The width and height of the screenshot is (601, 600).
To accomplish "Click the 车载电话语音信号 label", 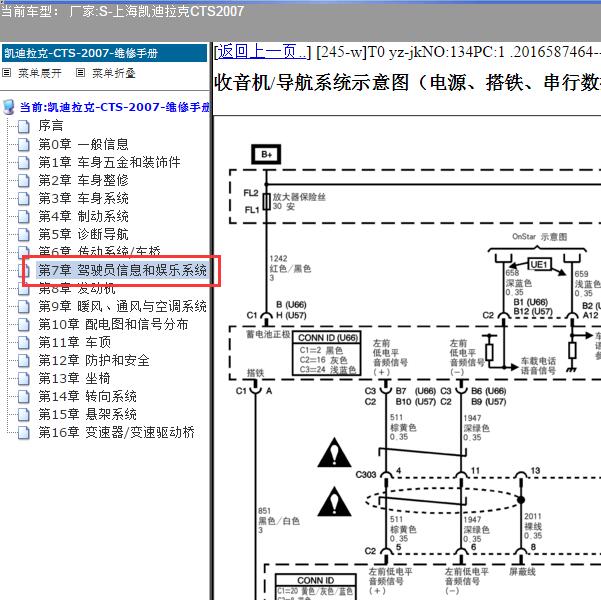I will point(538,365).
